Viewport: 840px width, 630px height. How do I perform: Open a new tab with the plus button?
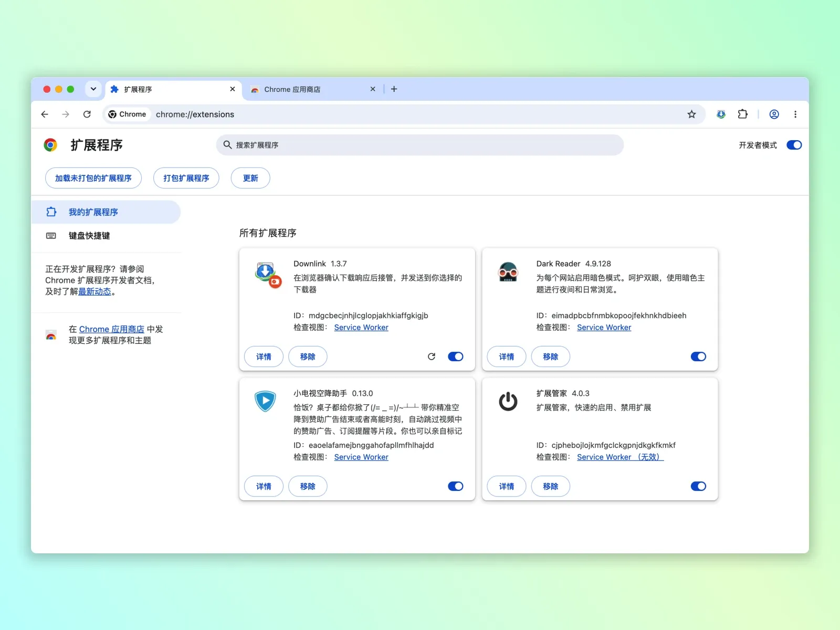point(394,89)
